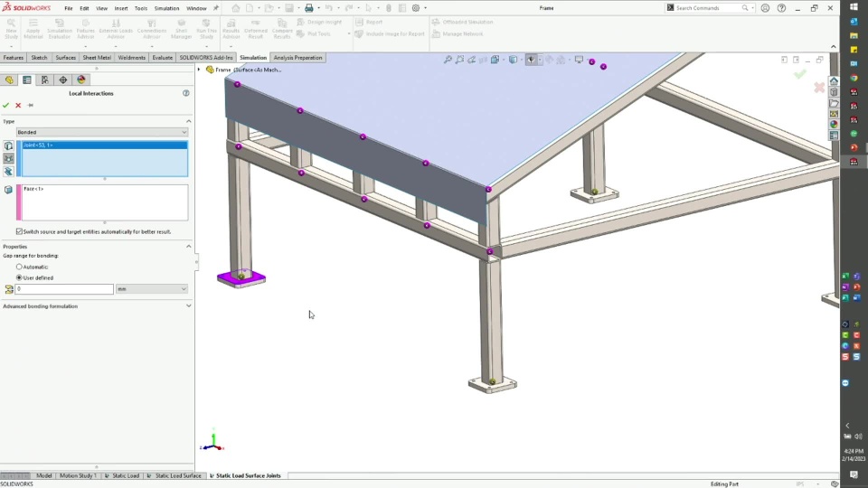Open Hide/Show Items icon
868x488 pixels.
coord(531,60)
